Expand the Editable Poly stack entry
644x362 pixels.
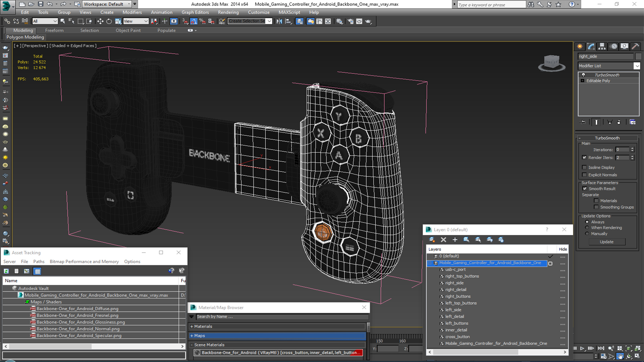[583, 81]
